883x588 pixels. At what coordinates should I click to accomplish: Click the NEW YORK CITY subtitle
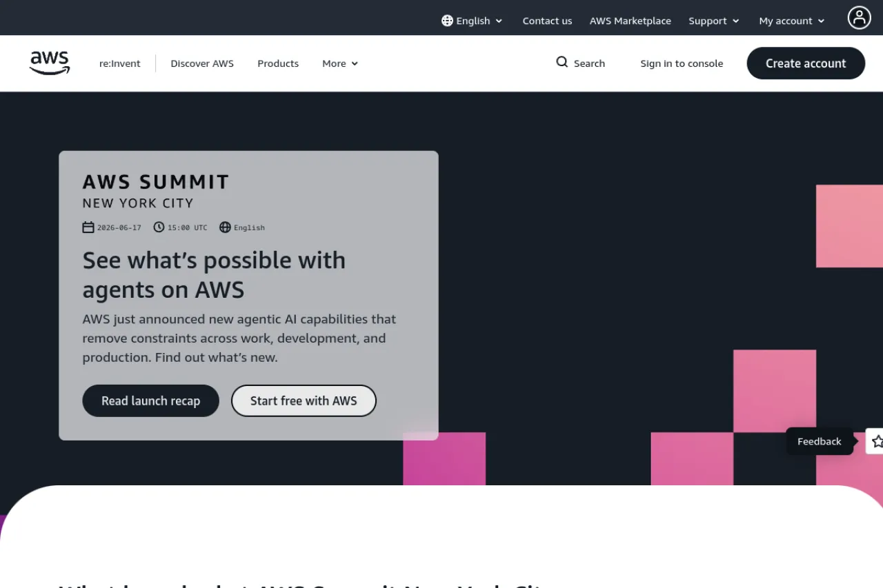[138, 203]
